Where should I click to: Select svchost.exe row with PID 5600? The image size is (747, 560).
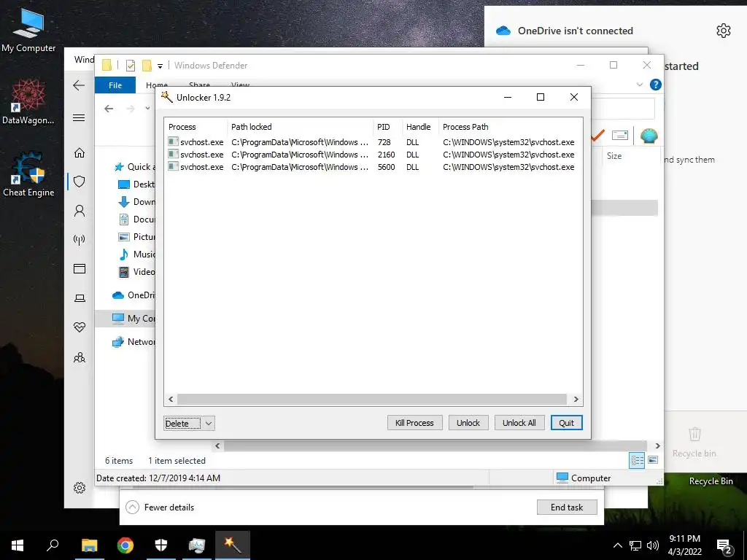pyautogui.click(x=373, y=167)
